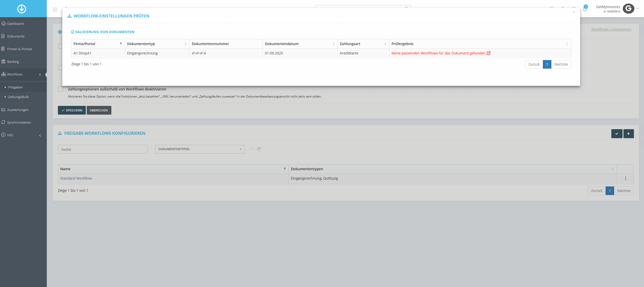The height and width of the screenshot is (287, 644).
Task: Open Dashboard in the sidebar
Action: pyautogui.click(x=23, y=24)
